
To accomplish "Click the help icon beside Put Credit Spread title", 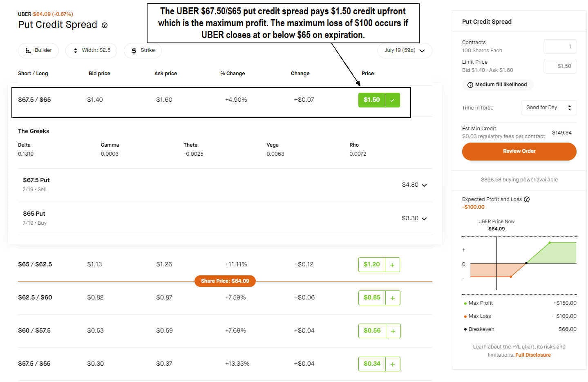I will (x=105, y=25).
